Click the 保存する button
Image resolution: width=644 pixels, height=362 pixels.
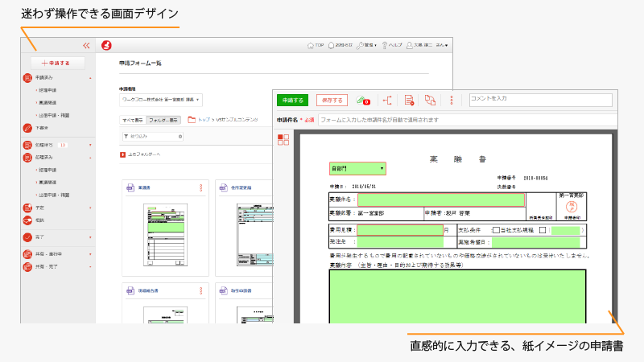pyautogui.click(x=332, y=101)
